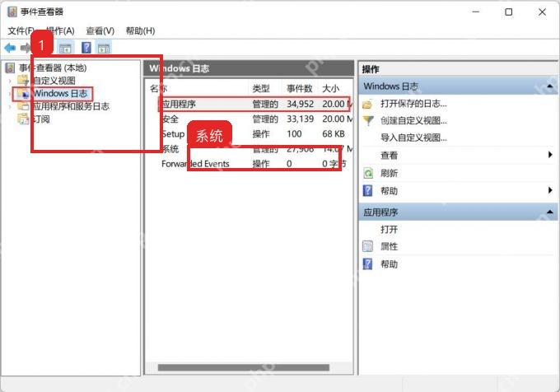
Task: Collapse the Windows 日志 actions section
Action: tap(550, 86)
